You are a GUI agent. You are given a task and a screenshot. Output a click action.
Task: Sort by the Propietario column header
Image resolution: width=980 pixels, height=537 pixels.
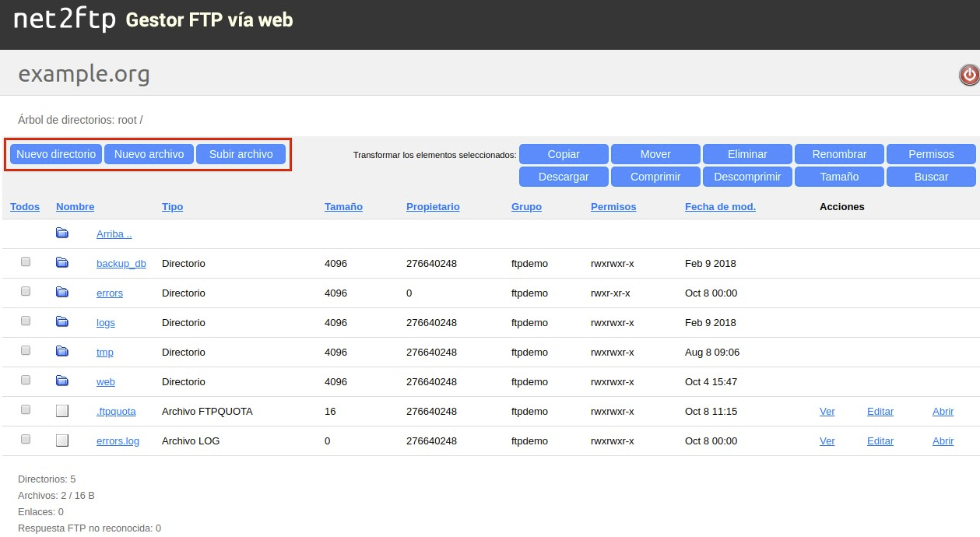coord(433,206)
